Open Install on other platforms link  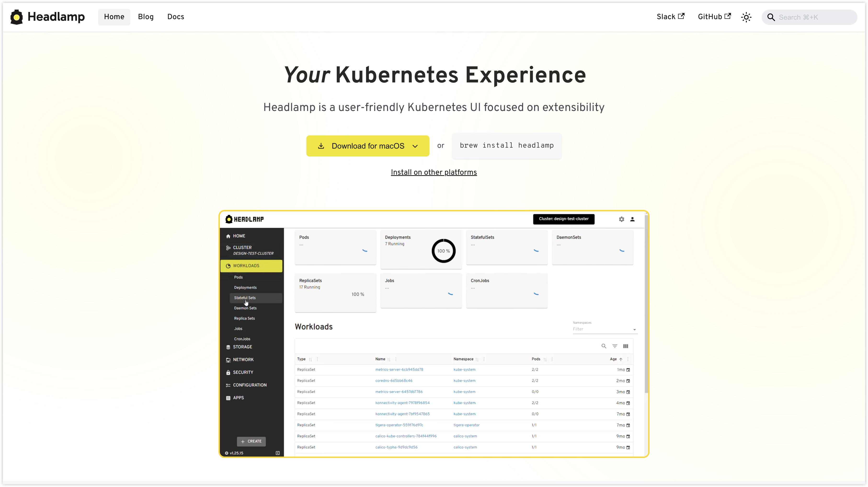coord(434,172)
